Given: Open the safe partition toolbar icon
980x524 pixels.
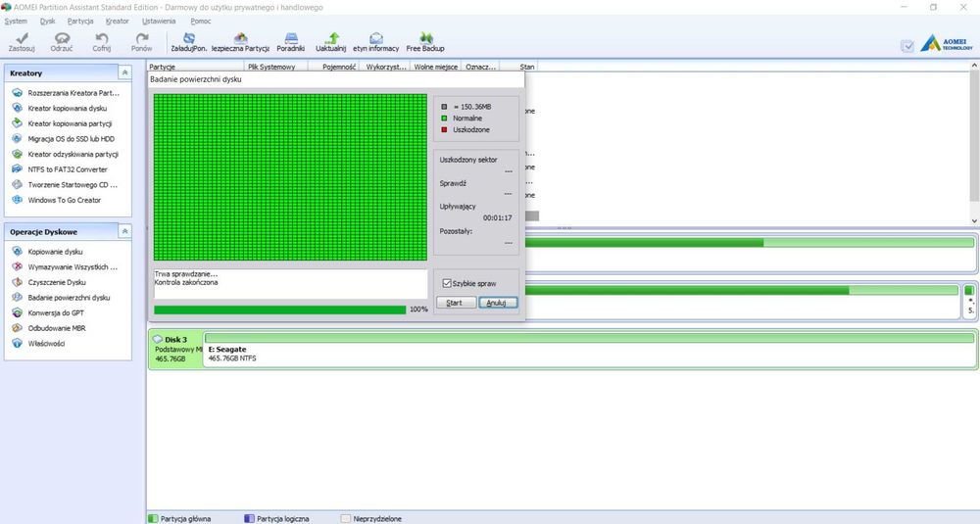Looking at the screenshot, I should [241, 42].
